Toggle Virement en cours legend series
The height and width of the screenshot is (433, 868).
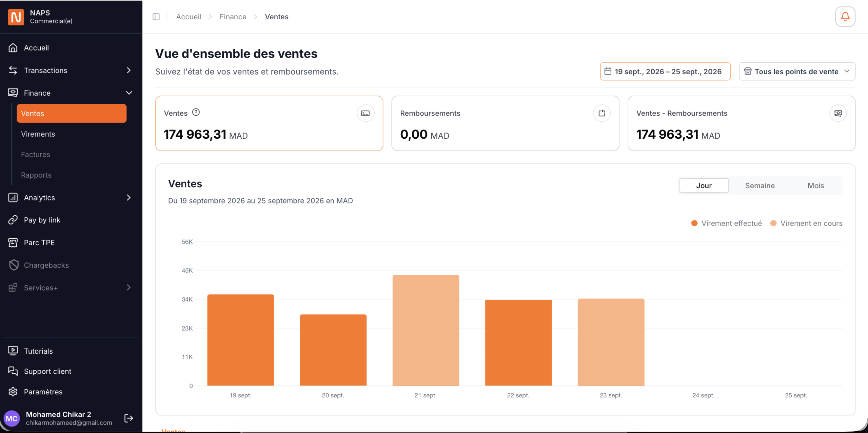806,223
